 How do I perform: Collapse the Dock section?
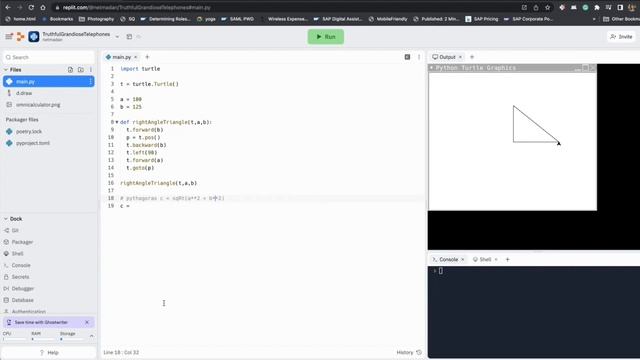tap(6, 219)
